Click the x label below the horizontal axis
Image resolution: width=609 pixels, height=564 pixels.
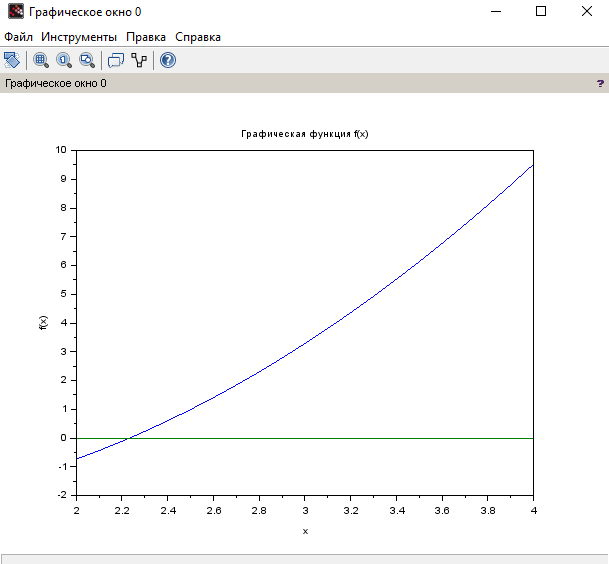click(x=305, y=531)
